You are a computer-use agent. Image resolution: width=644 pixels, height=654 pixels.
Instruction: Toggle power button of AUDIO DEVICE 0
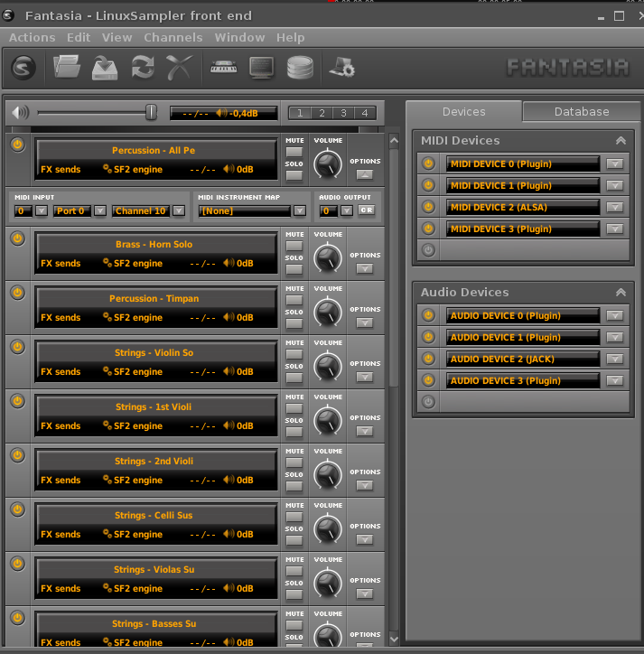(428, 315)
